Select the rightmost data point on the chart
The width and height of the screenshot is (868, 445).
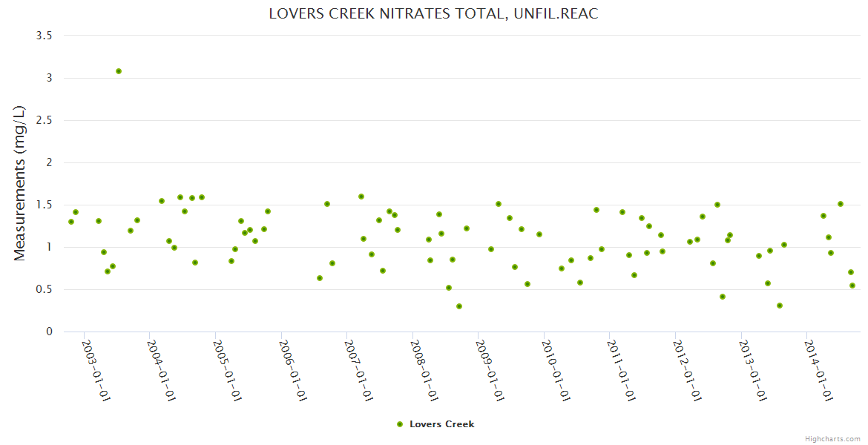click(852, 286)
